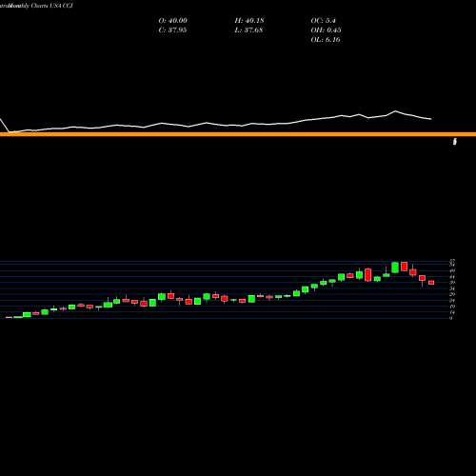Viewport: 476px width, 476px height.
Task: Click the most recent red candlestick
Action: pyautogui.click(x=431, y=283)
